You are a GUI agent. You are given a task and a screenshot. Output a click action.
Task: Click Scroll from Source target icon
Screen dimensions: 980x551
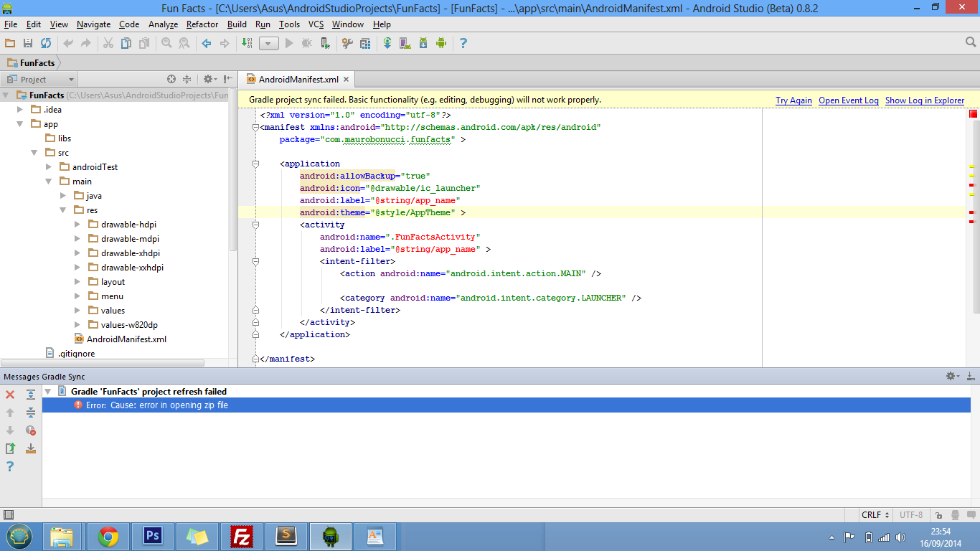tap(171, 80)
